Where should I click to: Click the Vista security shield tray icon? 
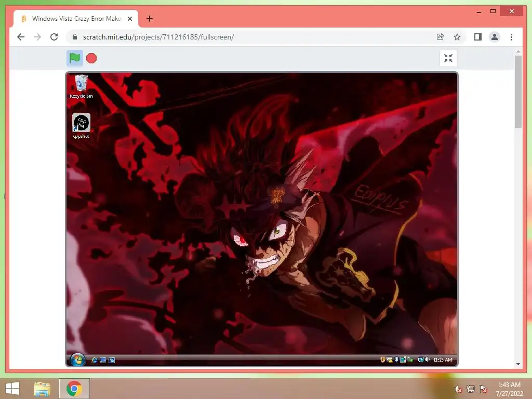(383, 360)
